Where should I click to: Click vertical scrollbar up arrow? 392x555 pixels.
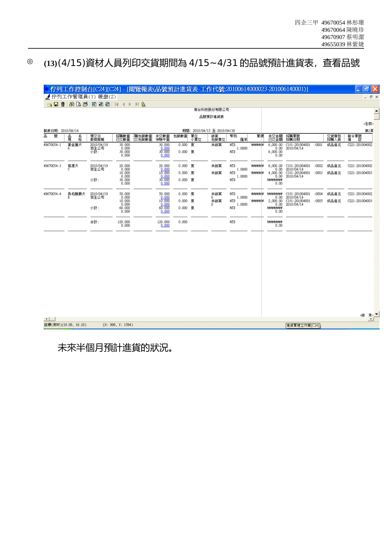click(376, 111)
